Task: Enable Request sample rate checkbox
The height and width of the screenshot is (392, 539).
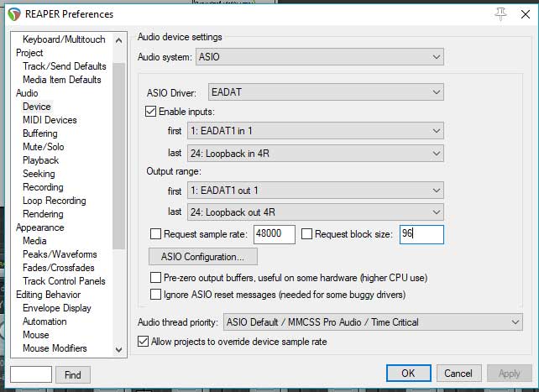Action: point(155,234)
